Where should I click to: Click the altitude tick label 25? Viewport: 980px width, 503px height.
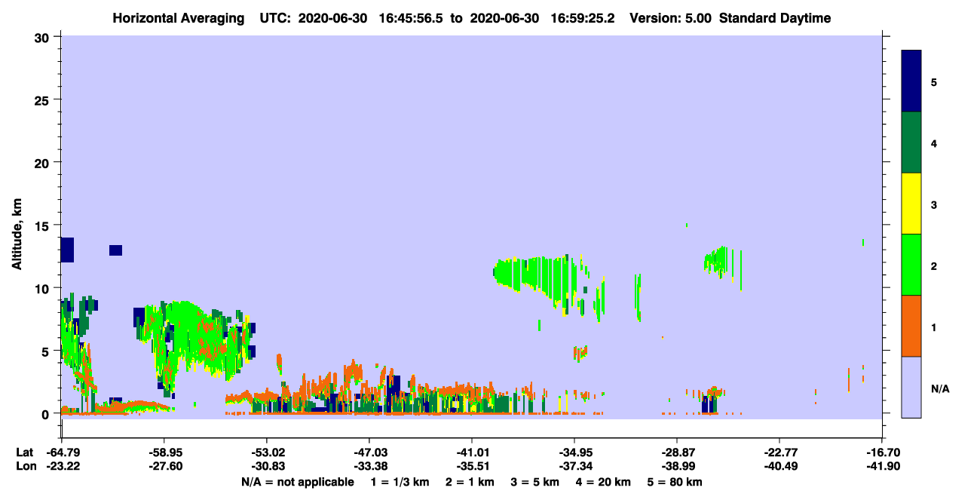(x=44, y=100)
